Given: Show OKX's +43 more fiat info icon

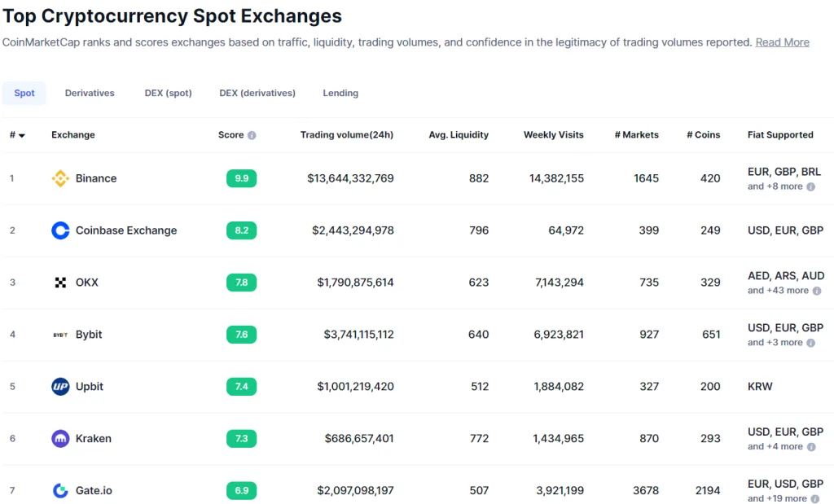Looking at the screenshot, I should pyautogui.click(x=817, y=291).
